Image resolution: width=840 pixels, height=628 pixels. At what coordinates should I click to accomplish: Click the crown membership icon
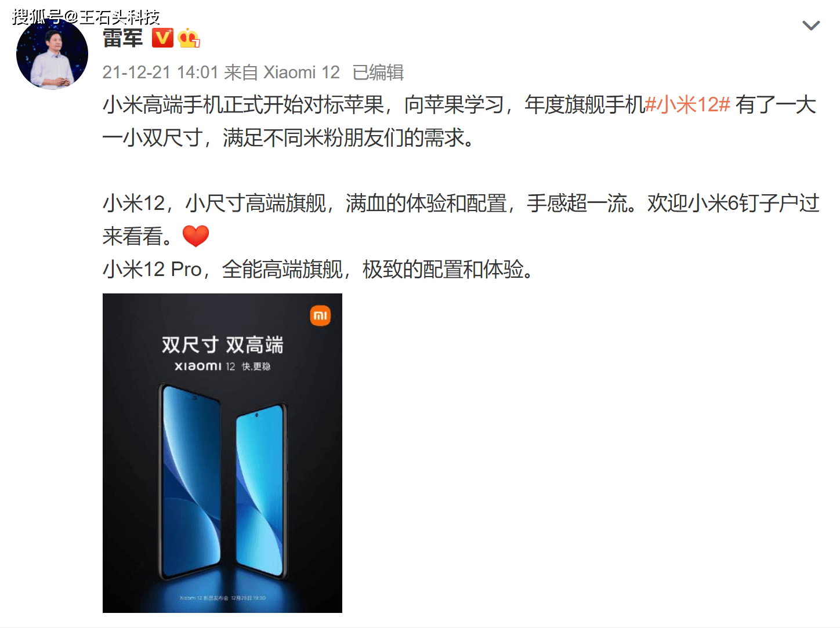point(189,38)
